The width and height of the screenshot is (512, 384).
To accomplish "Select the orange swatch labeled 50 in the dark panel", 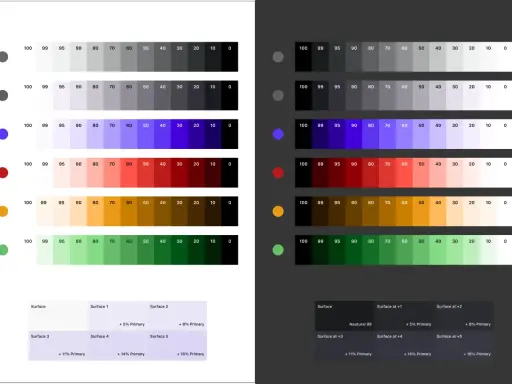I will pyautogui.click(x=421, y=211).
